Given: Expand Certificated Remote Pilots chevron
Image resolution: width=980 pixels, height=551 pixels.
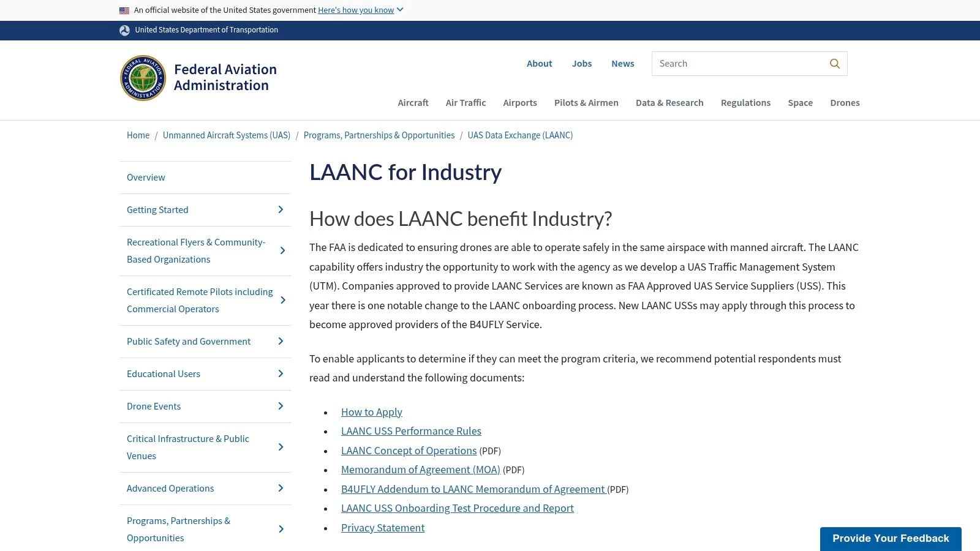Looking at the screenshot, I should [282, 300].
